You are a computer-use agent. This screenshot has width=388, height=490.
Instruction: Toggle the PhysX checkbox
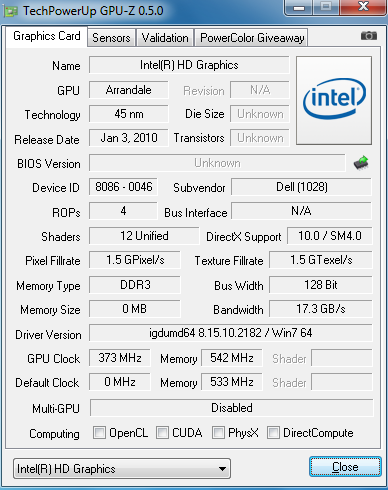[x=218, y=433]
